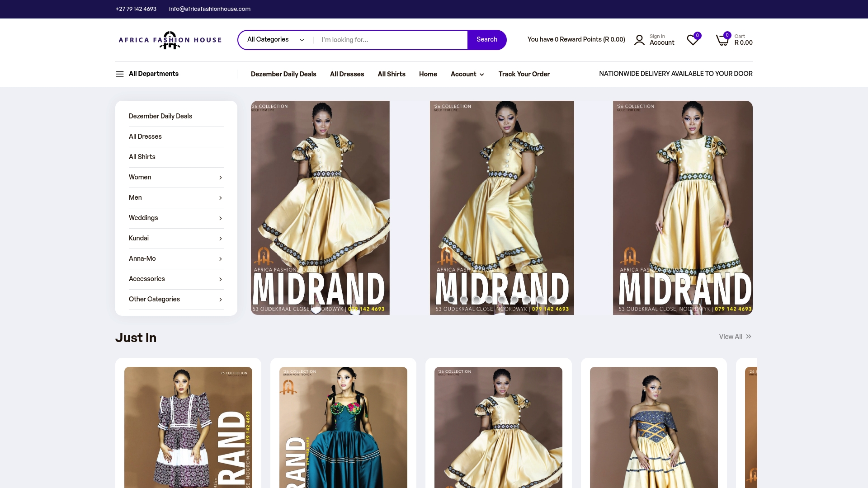Open Dezember Daily Deals in top navigation
868x488 pixels.
click(x=283, y=74)
